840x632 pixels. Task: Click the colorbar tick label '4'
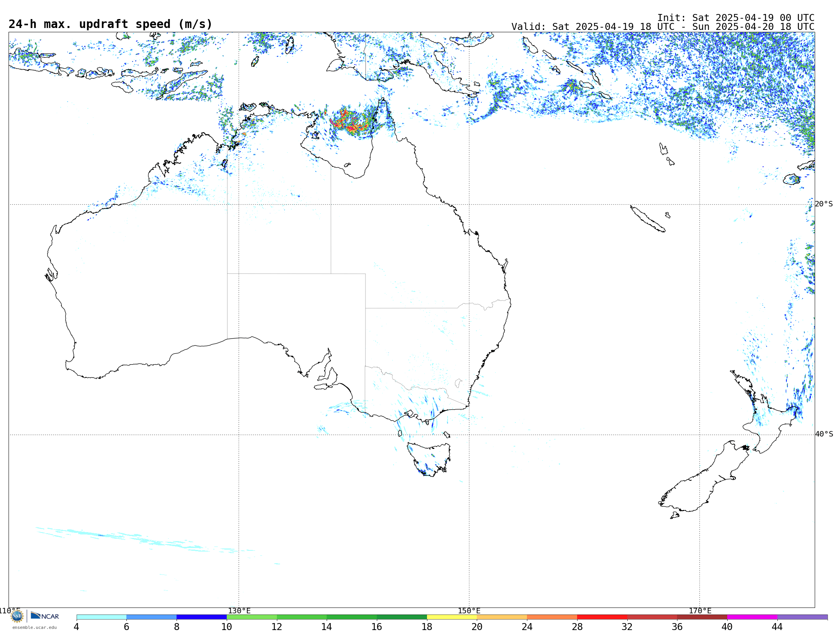point(77,627)
